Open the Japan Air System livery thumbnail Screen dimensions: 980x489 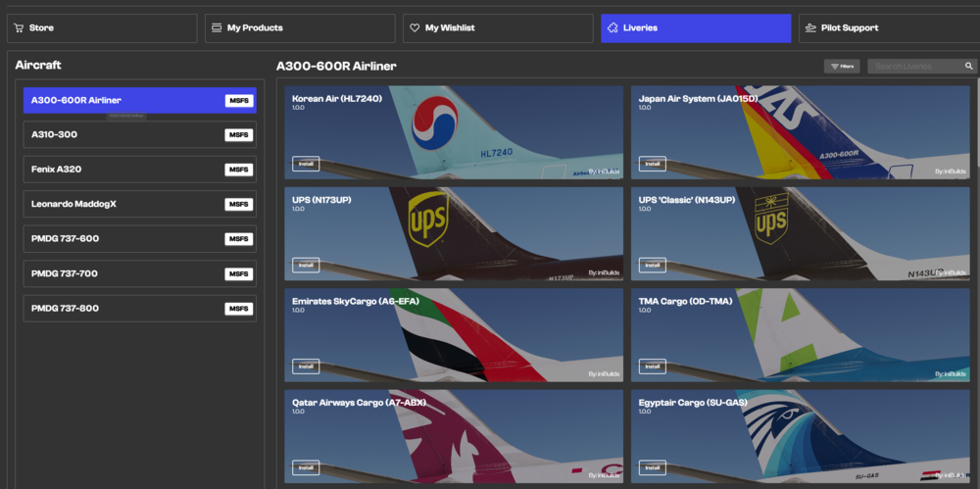point(800,132)
